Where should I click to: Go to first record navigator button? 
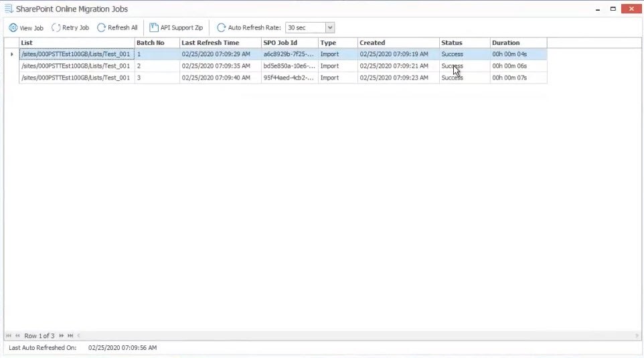pos(9,335)
